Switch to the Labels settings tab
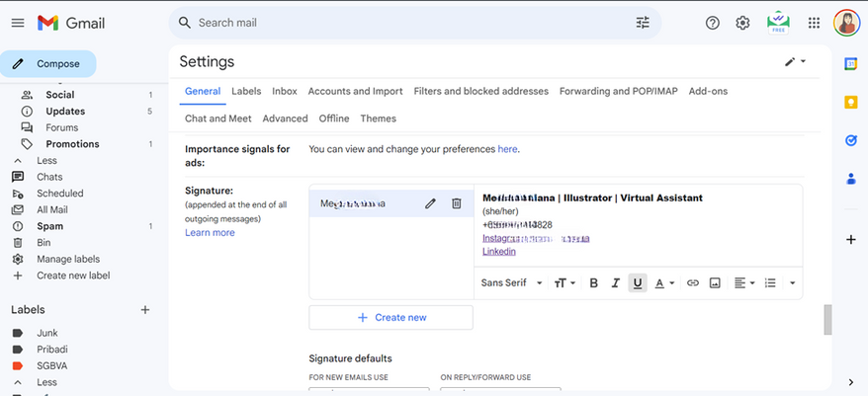868x396 pixels. tap(246, 91)
